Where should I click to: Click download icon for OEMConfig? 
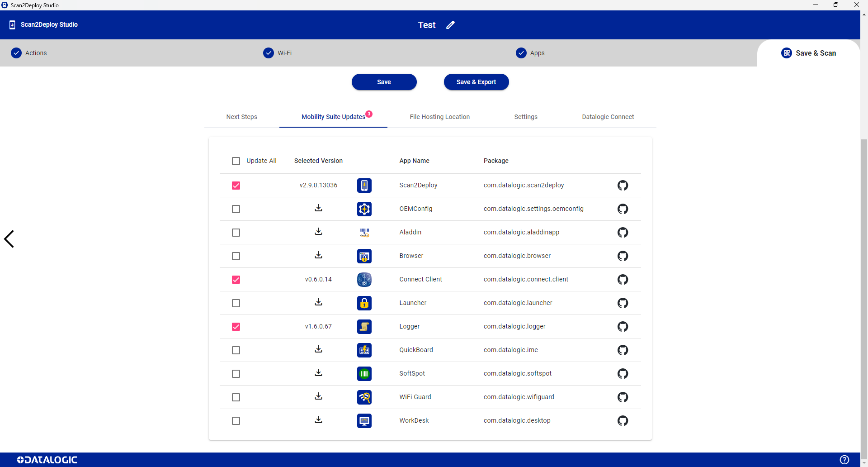point(318,208)
